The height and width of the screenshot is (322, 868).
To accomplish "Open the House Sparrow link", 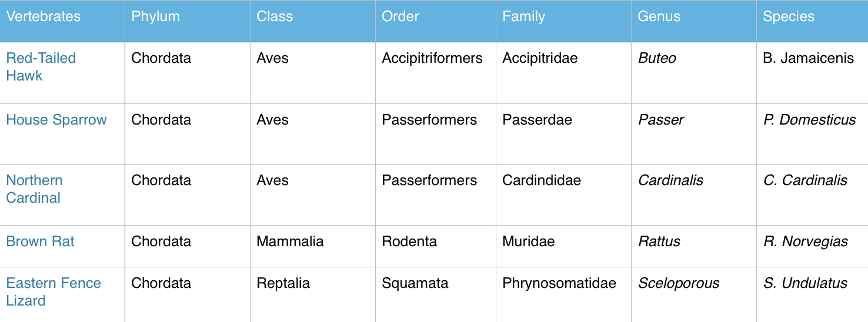I will [x=56, y=120].
